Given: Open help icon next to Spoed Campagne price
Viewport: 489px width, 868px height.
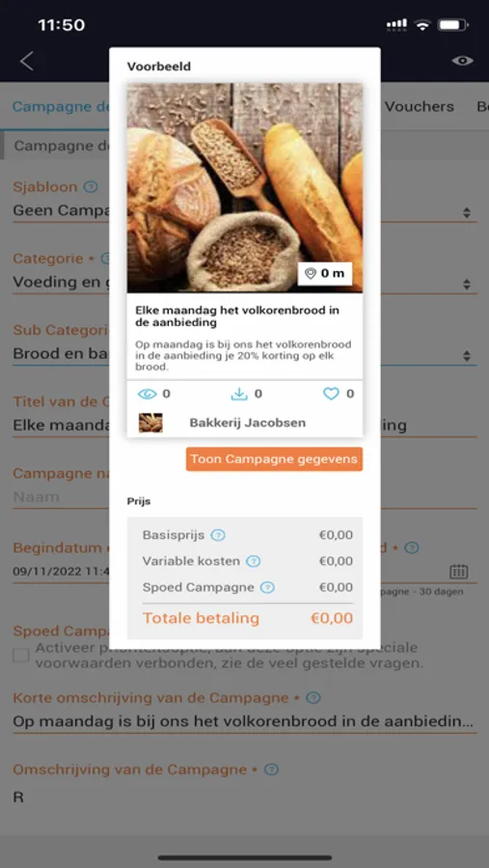Looking at the screenshot, I should coord(267,587).
